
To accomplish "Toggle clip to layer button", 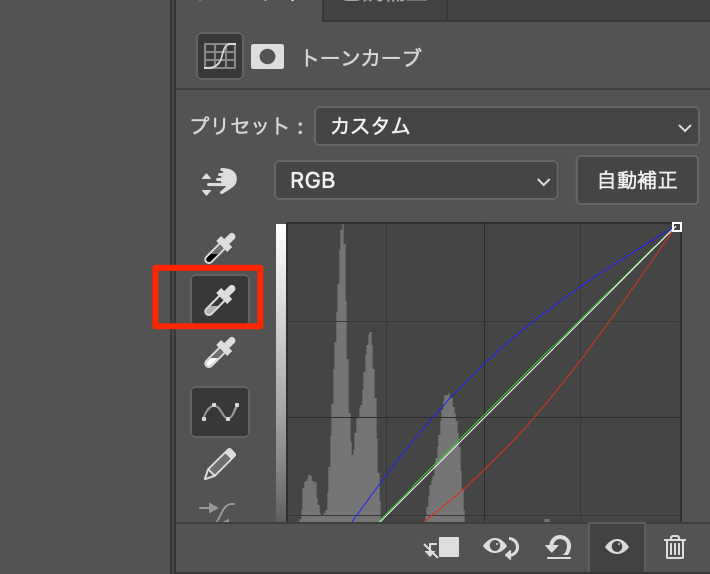I will (441, 547).
